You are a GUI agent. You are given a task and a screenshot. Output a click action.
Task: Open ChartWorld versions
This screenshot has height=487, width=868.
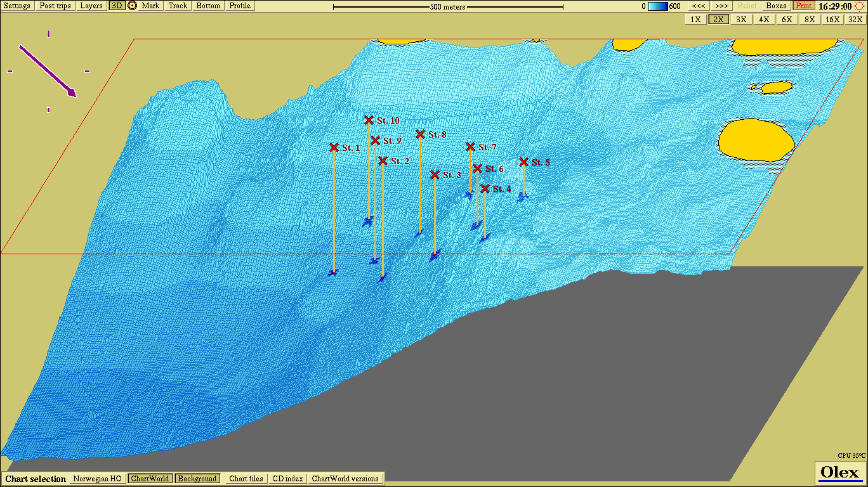click(345, 479)
